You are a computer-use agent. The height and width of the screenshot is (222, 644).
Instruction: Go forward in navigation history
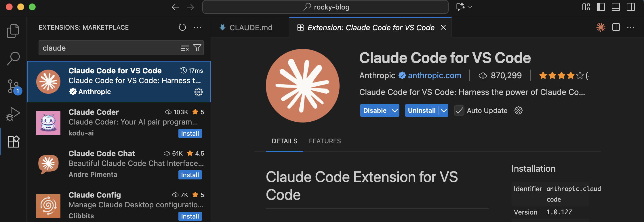[x=190, y=7]
